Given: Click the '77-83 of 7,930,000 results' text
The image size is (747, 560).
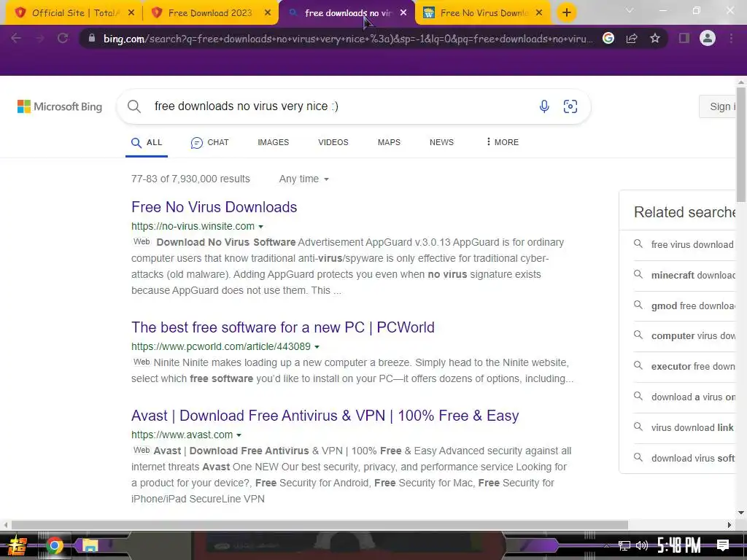Looking at the screenshot, I should click(x=190, y=179).
